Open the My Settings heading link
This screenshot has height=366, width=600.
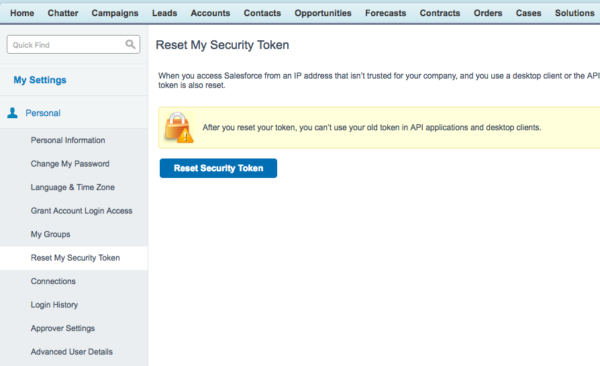coord(40,80)
